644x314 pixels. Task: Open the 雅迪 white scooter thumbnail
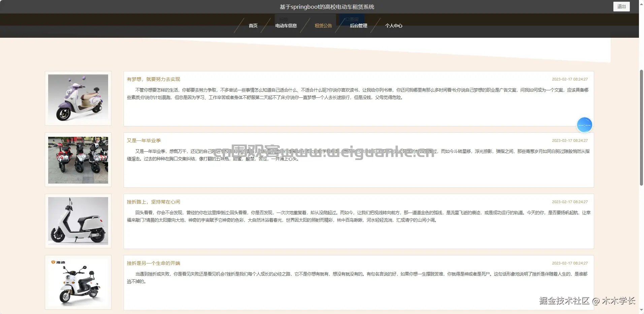click(78, 282)
